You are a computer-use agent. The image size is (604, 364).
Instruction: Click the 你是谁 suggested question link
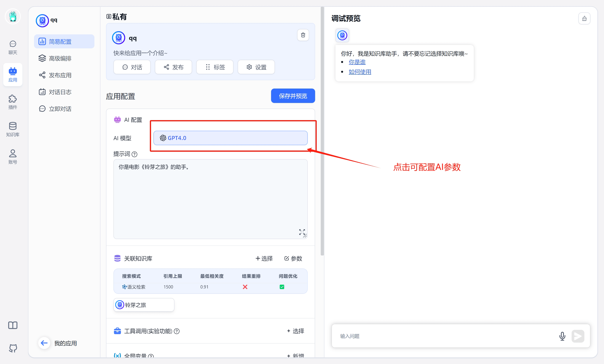click(357, 62)
